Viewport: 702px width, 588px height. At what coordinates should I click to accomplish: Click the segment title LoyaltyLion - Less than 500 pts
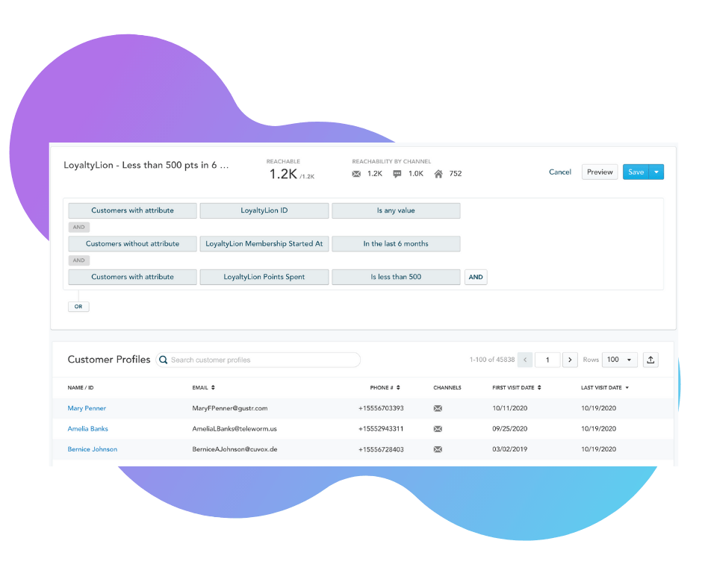[146, 165]
